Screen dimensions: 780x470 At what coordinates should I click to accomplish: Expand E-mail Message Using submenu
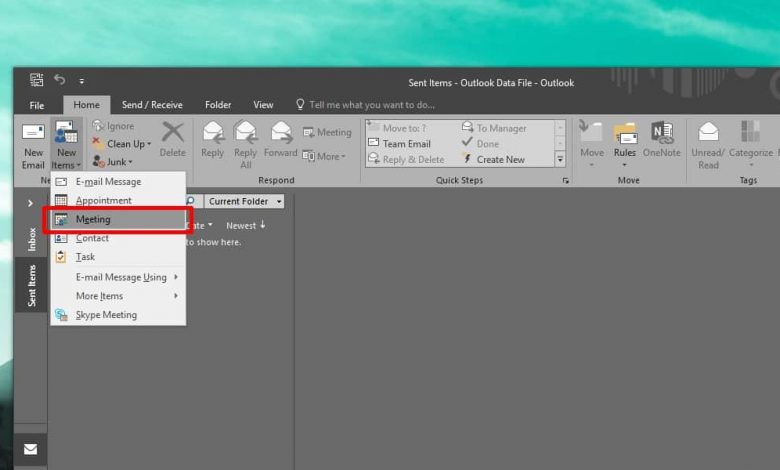pos(118,277)
